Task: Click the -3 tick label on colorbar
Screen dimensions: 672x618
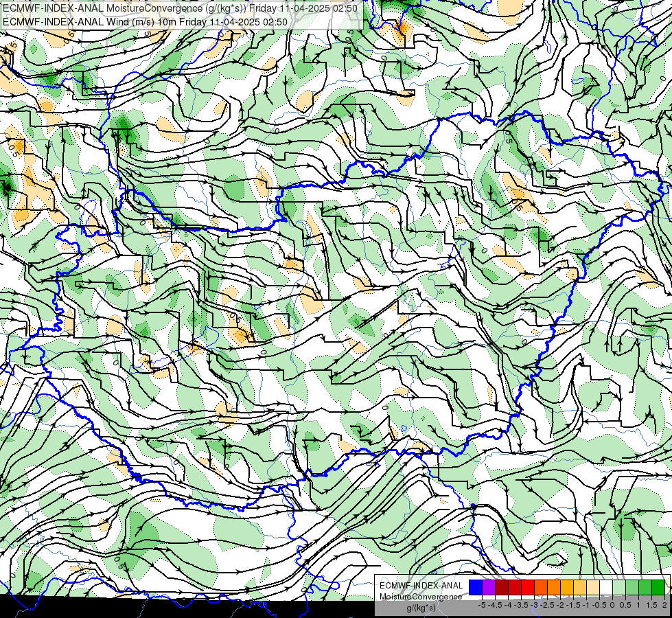Action: (535, 605)
